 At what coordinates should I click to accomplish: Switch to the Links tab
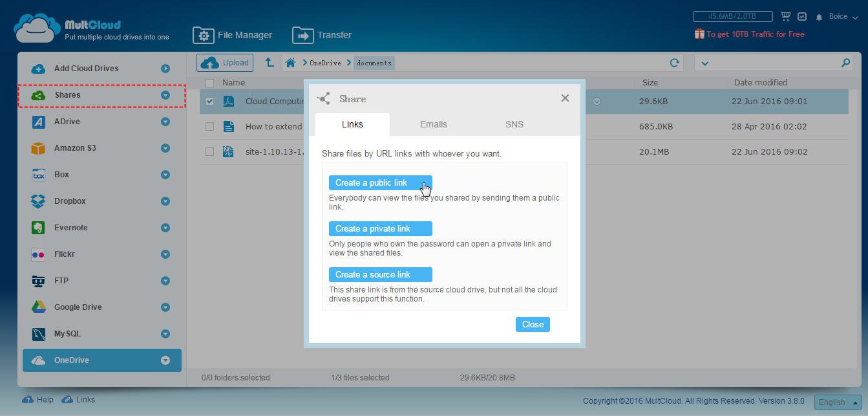coord(352,124)
